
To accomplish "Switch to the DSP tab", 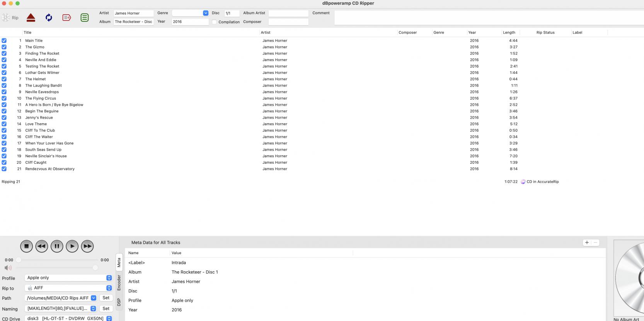I will coord(119,302).
